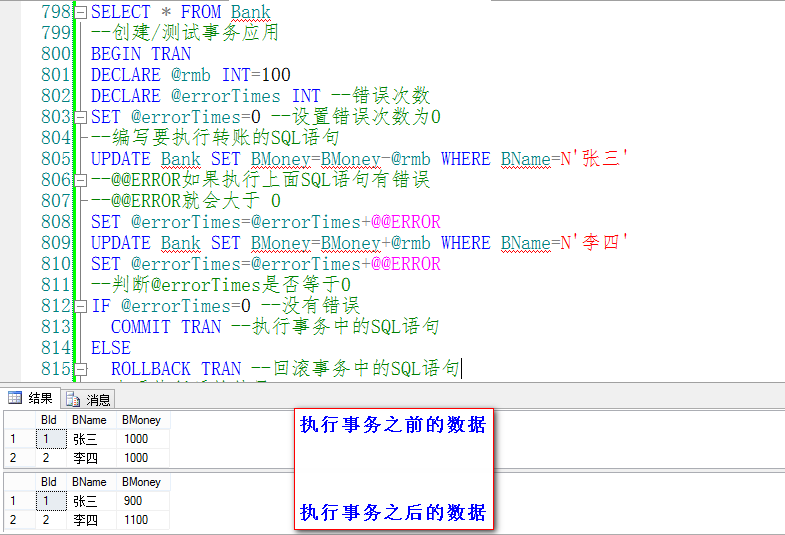
Task: Click the cell with value 900
Action: tap(136, 501)
